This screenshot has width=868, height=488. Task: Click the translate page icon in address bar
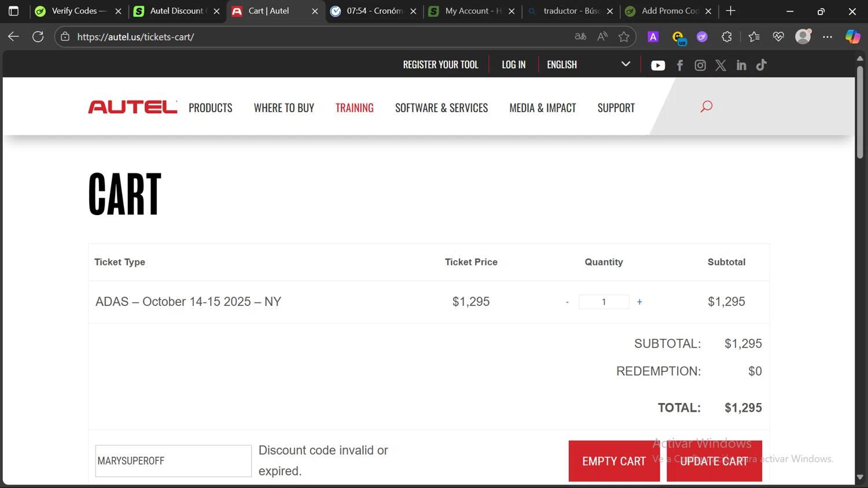coord(580,36)
